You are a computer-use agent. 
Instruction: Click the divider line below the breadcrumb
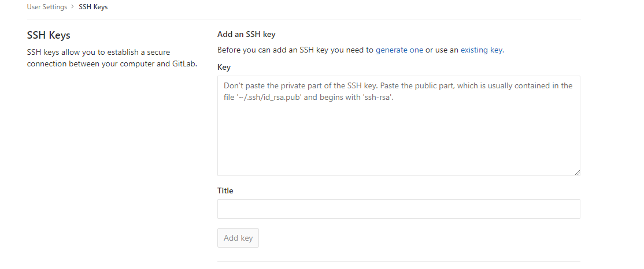tap(304, 20)
